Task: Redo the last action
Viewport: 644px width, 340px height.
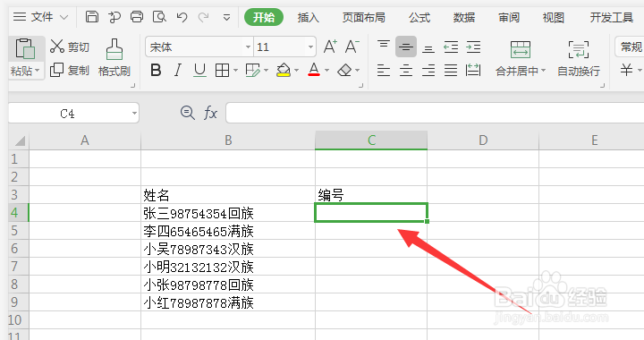Action: 203,17
